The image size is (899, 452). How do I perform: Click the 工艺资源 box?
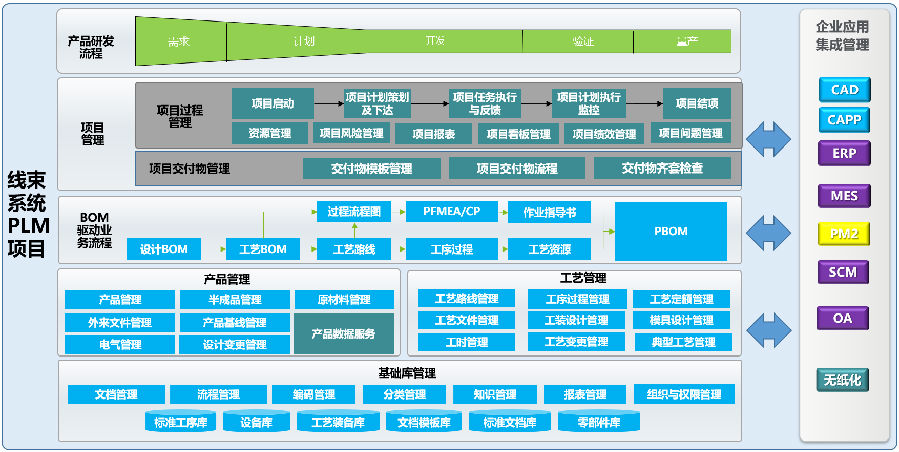pyautogui.click(x=549, y=250)
